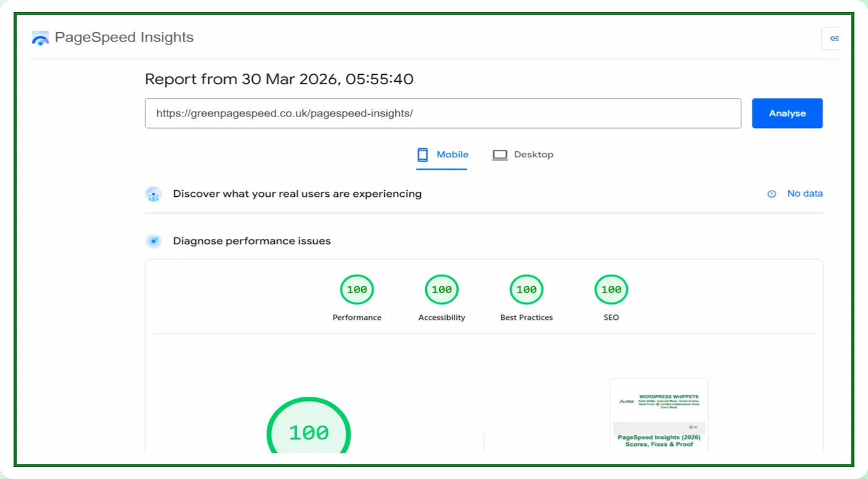868x479 pixels.
Task: Click the info icon beside No data
Action: pyautogui.click(x=772, y=194)
